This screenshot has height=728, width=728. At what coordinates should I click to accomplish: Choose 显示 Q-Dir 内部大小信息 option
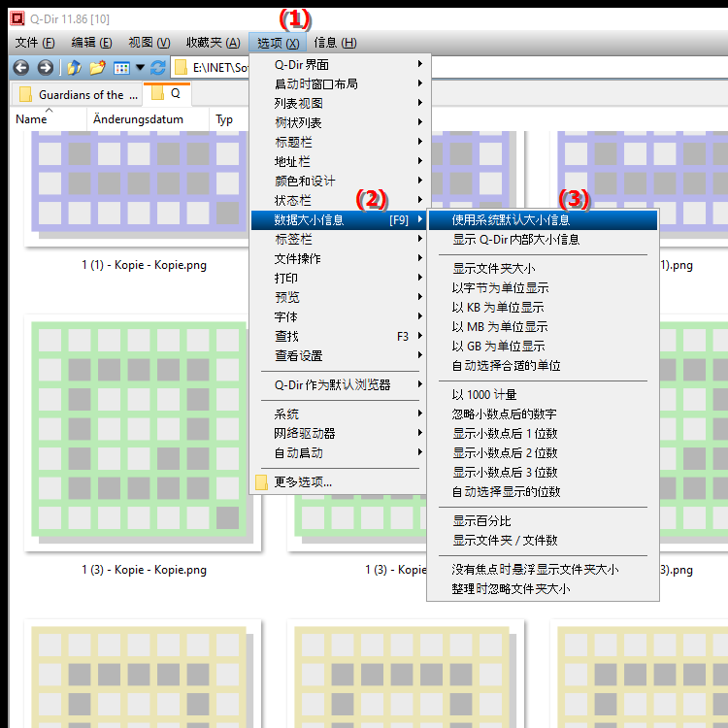[x=543, y=239]
